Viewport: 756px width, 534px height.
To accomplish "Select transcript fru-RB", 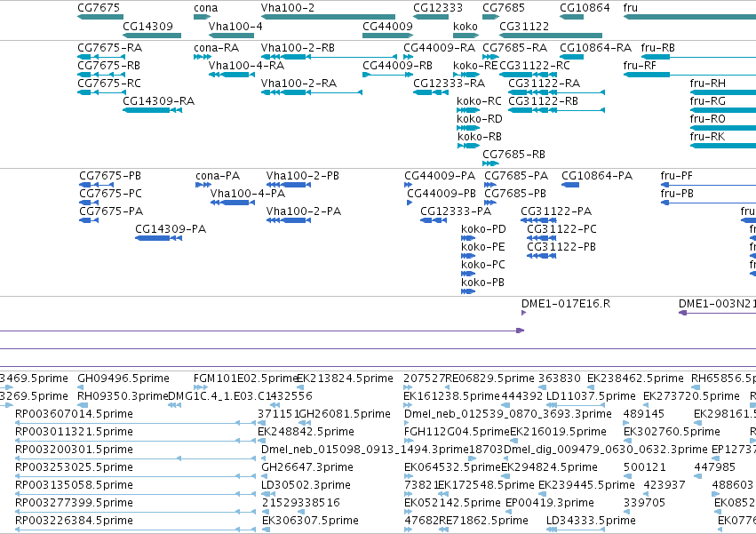I will click(x=698, y=57).
